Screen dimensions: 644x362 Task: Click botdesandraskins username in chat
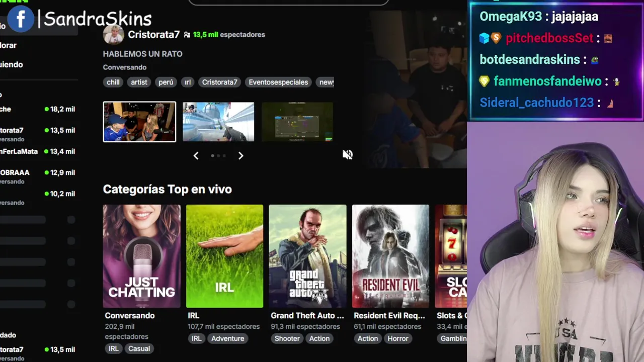530,59
